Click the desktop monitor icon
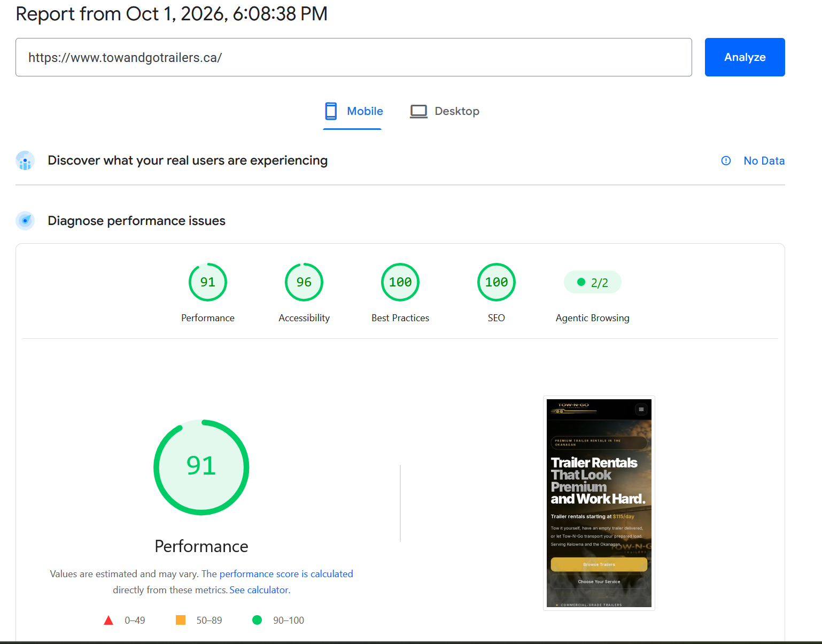Image resolution: width=822 pixels, height=644 pixels. click(418, 111)
